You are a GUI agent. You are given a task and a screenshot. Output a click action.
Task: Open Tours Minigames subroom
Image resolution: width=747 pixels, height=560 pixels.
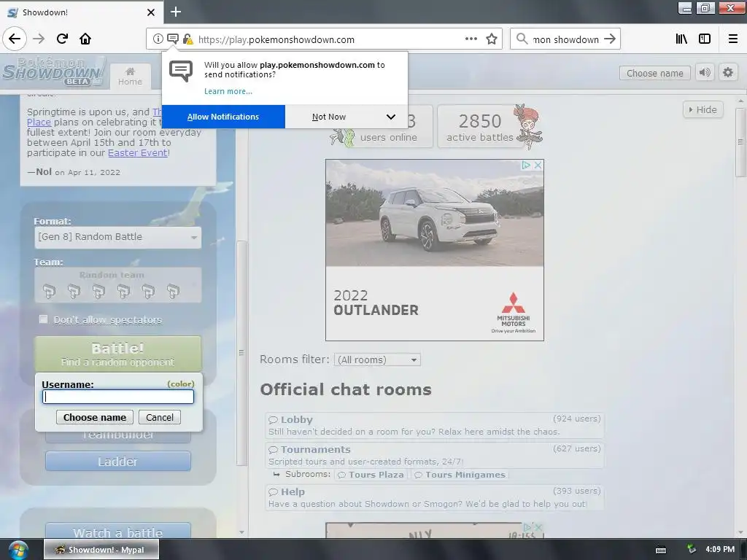click(460, 475)
